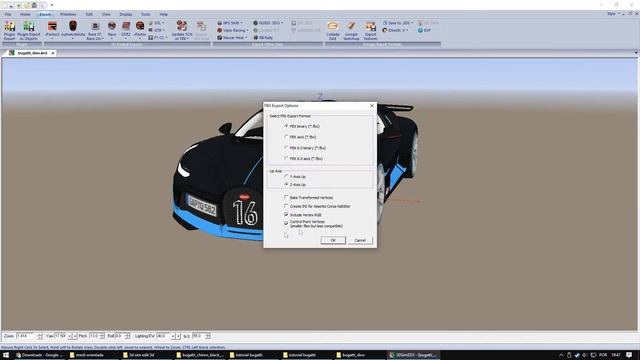Switch to the Edit ribbon tab

[89, 14]
